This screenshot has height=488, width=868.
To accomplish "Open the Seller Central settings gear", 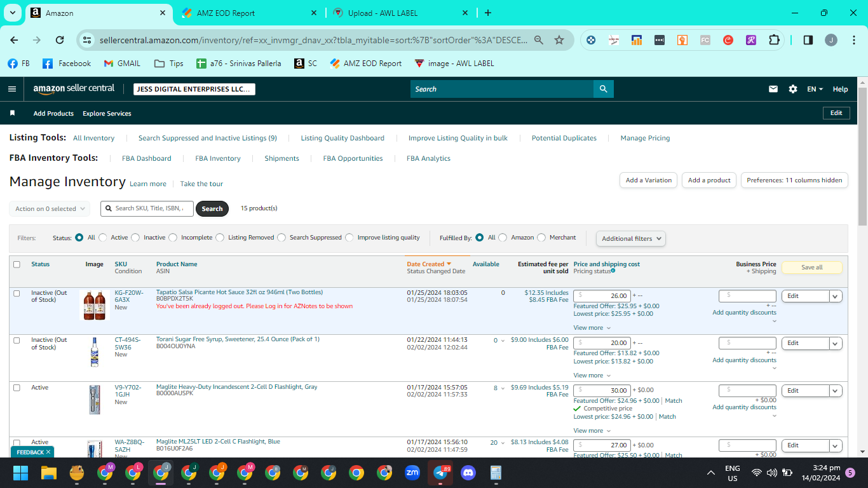I will pos(793,89).
